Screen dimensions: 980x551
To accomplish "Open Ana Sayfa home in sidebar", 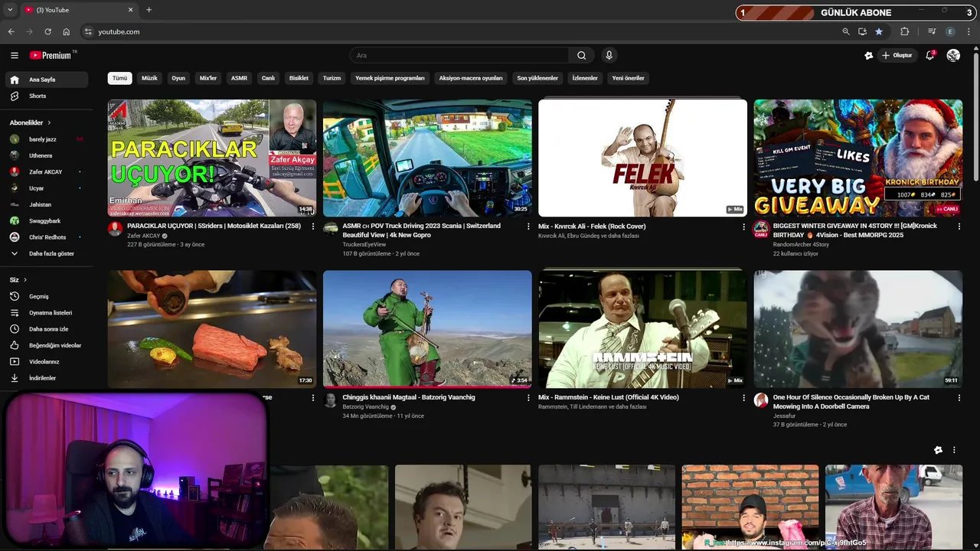I will 47,80.
